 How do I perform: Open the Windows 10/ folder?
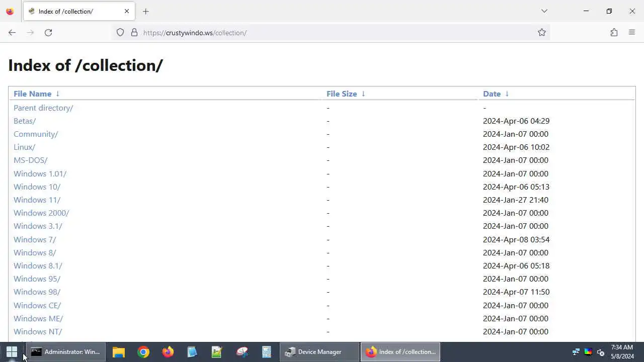37,187
